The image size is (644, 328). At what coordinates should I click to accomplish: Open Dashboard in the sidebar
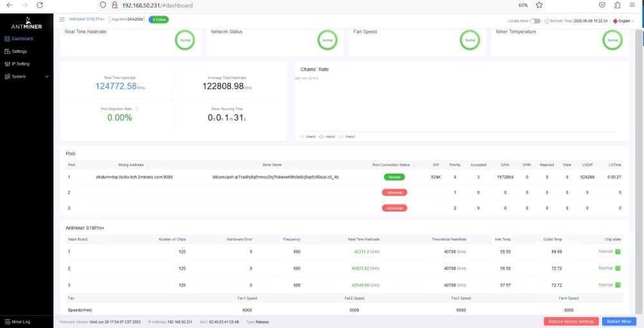tap(22, 39)
